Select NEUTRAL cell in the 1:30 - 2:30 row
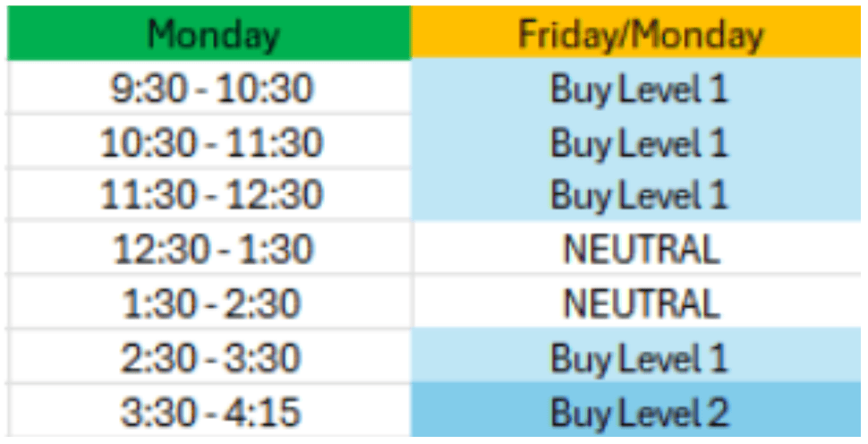The height and width of the screenshot is (444, 868). pos(636,302)
